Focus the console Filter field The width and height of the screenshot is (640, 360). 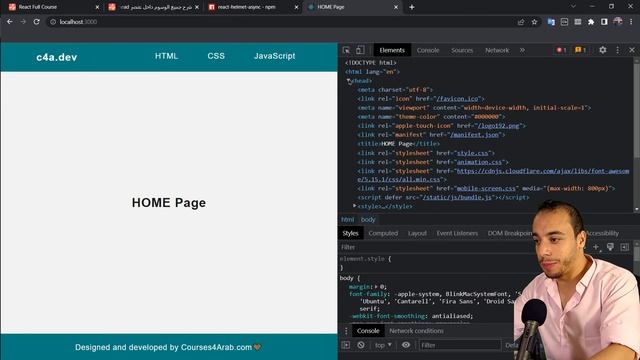click(x=460, y=345)
